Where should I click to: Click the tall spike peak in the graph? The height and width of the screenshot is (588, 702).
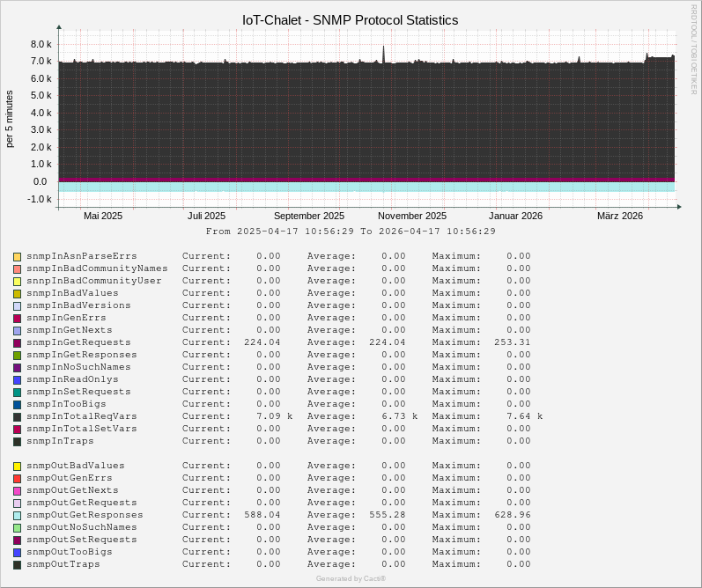click(383, 48)
